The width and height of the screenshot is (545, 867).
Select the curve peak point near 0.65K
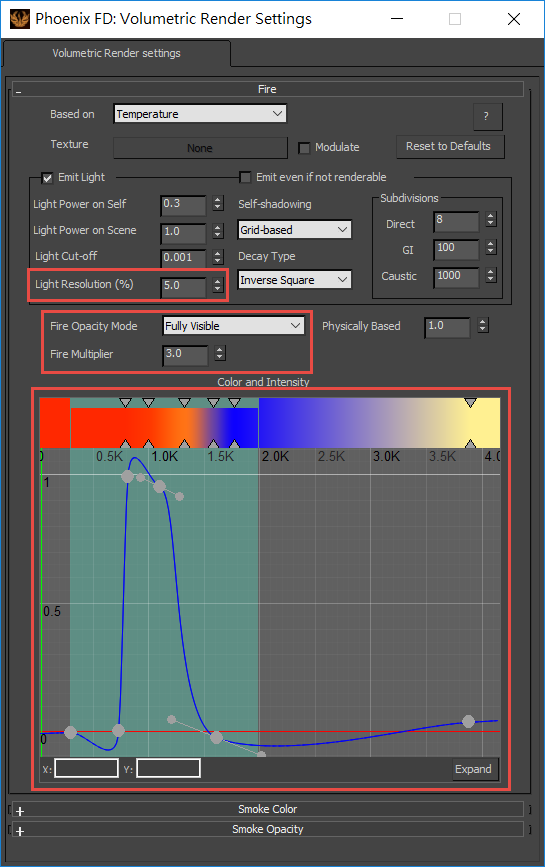pos(127,476)
